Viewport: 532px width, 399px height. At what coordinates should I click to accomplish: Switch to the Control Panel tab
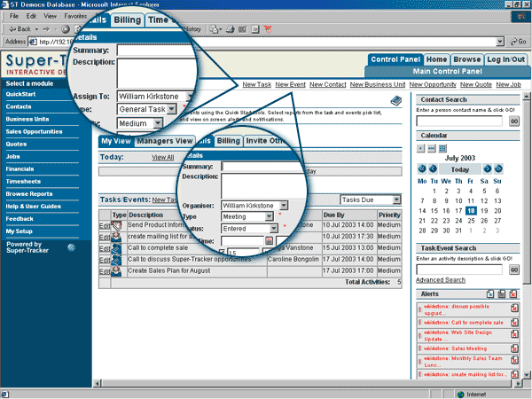pos(395,59)
